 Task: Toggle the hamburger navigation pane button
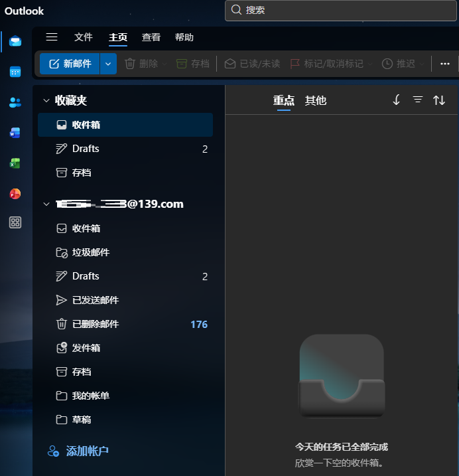[52, 37]
